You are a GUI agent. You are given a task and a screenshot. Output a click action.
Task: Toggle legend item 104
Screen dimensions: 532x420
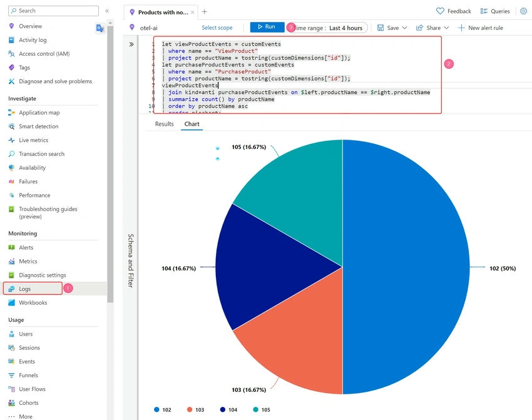(228, 410)
